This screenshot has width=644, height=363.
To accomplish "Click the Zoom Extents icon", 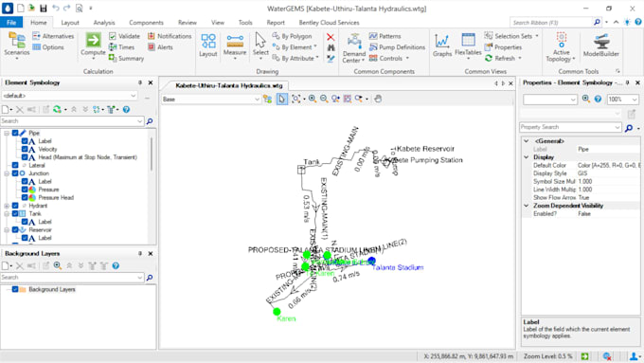I will pos(295,99).
